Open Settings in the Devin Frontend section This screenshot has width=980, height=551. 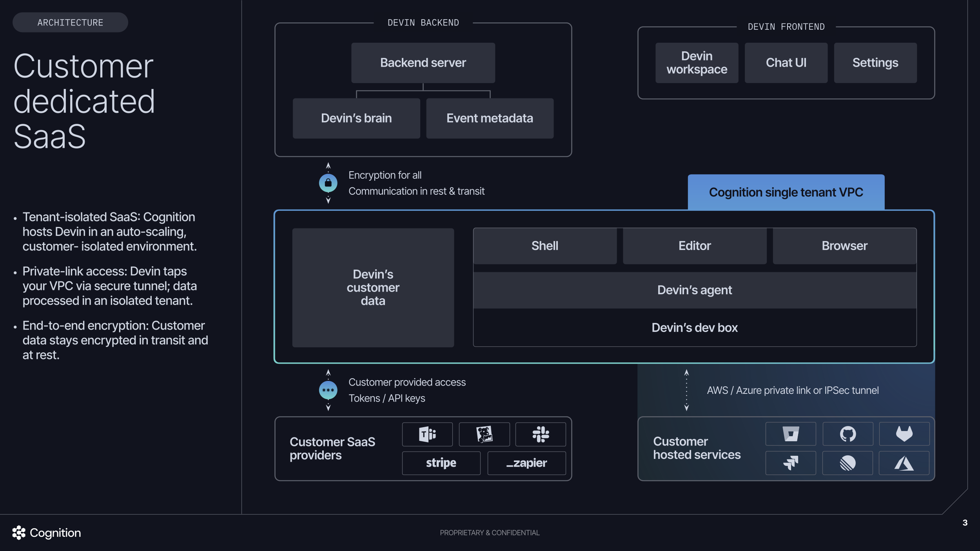point(875,63)
